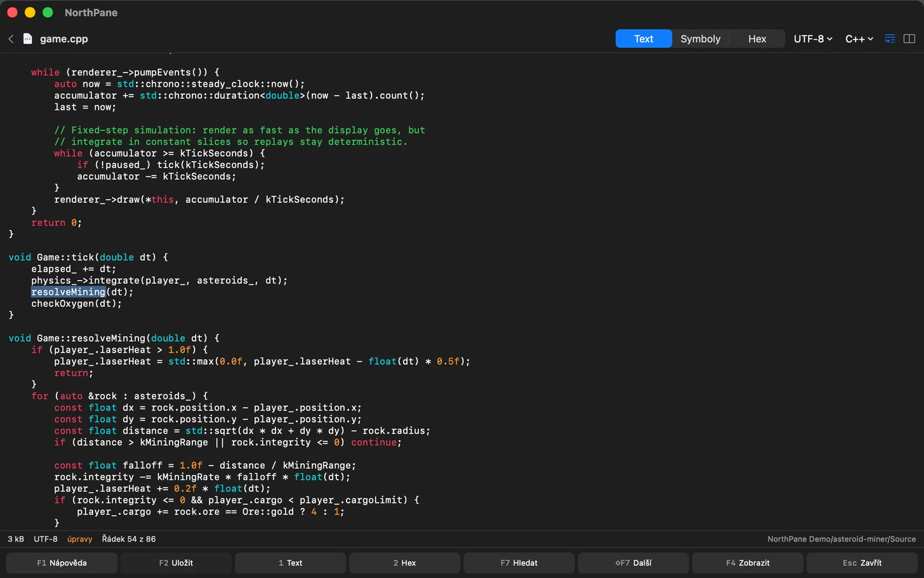Click F2 Uložit save button
This screenshot has width=924, height=578.
tap(176, 563)
